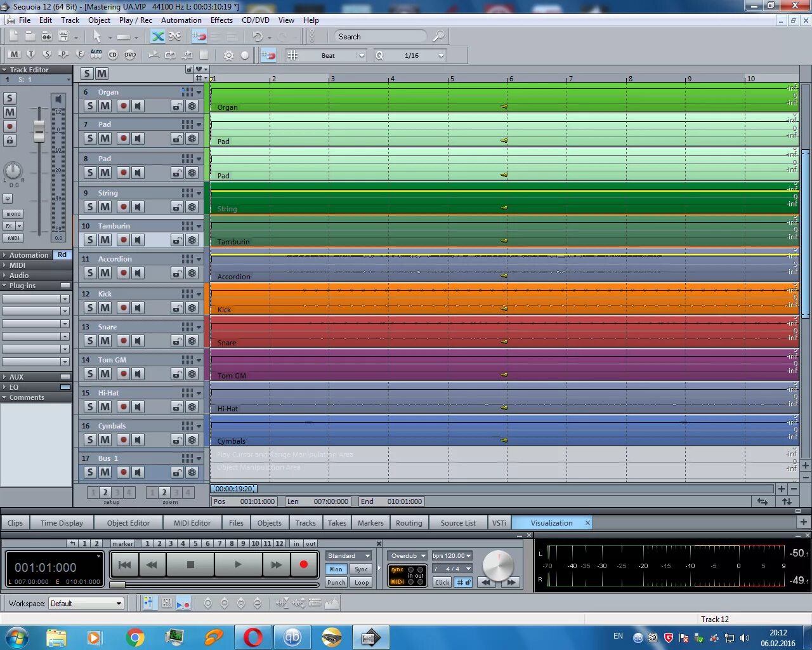Screen dimensions: 812x650
Task: Click the play-record icon in workspace toolbar
Action: [x=183, y=603]
